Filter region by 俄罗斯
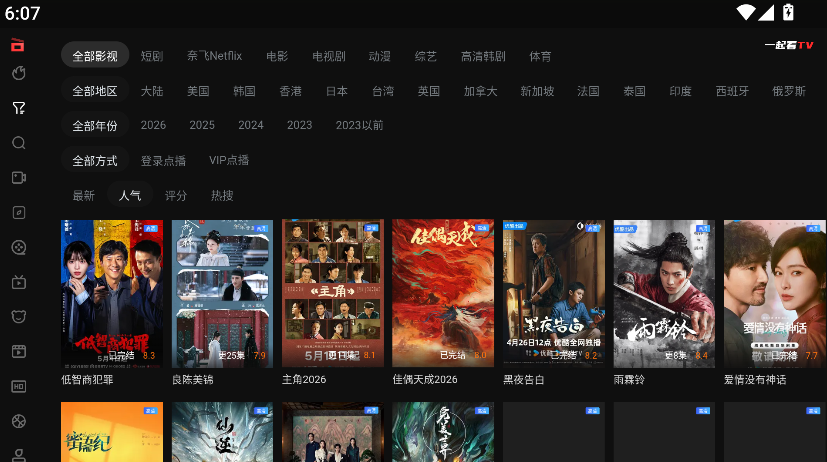827x462 pixels. click(789, 91)
